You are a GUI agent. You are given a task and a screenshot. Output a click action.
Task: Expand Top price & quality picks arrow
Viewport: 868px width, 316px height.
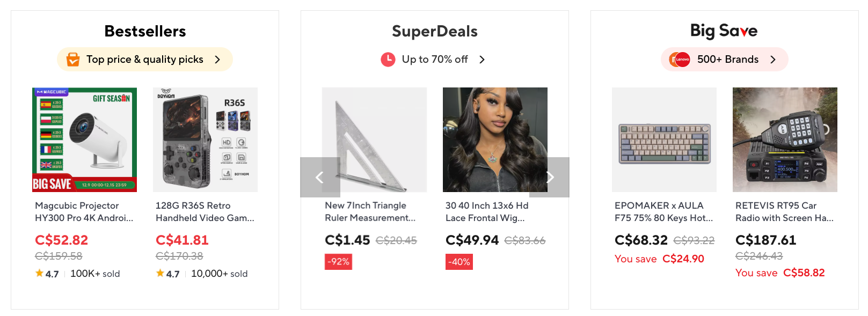click(x=217, y=60)
